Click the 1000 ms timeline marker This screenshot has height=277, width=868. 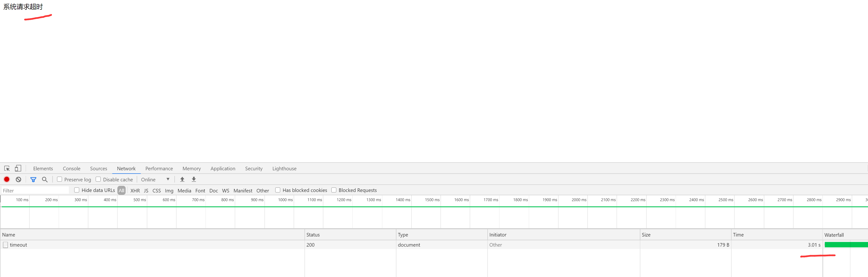click(285, 200)
